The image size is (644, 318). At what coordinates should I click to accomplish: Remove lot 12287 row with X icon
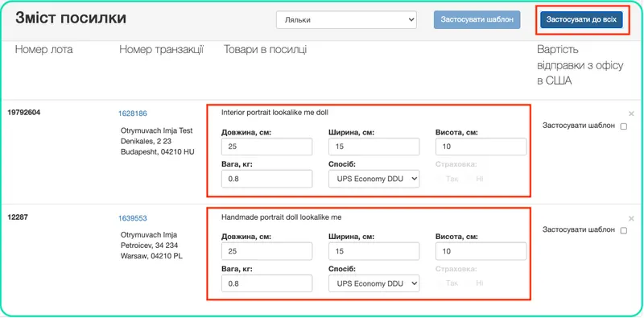click(x=631, y=218)
